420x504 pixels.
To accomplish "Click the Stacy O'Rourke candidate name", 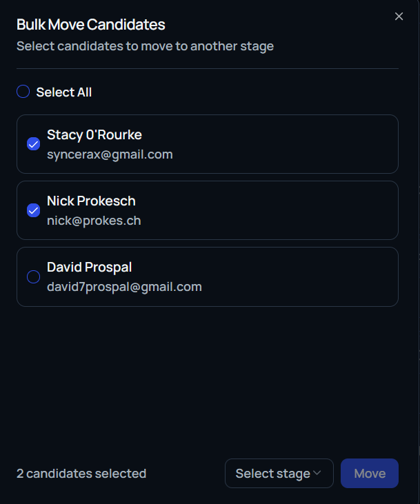I will [94, 134].
